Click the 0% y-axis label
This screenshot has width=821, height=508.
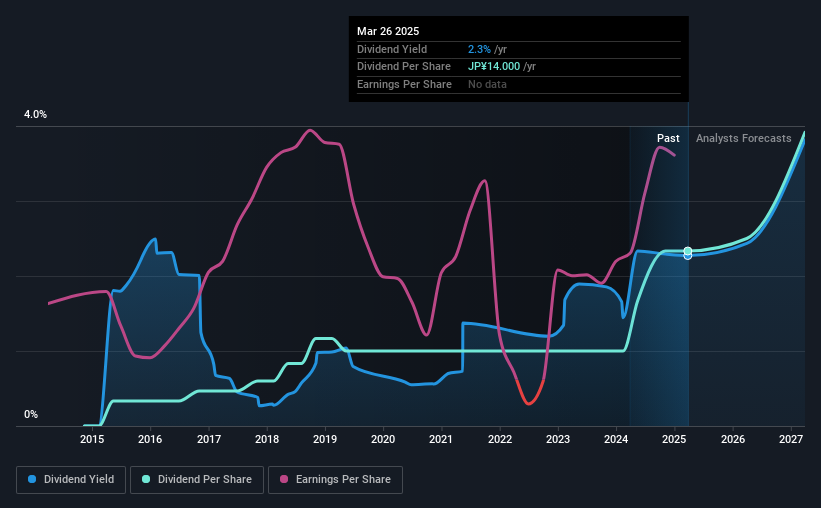31,414
